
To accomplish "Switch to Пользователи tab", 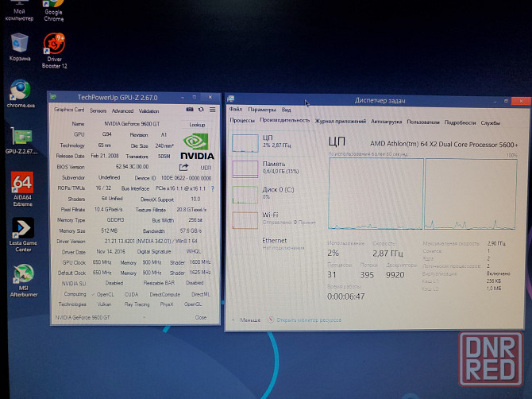I will click(x=422, y=122).
